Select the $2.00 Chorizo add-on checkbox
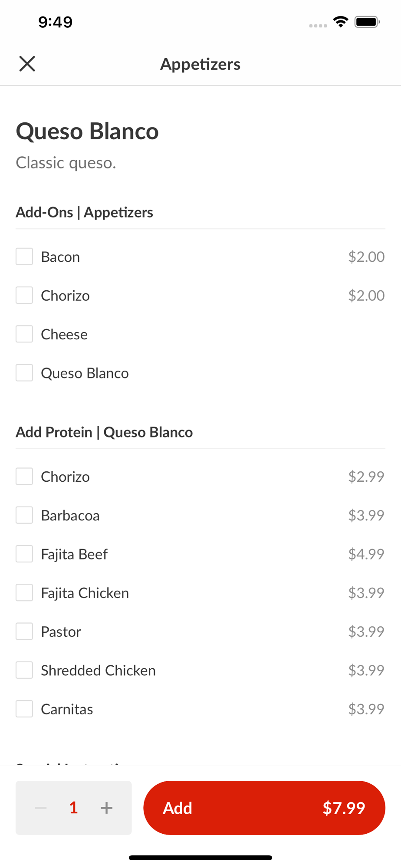The width and height of the screenshot is (401, 868). coord(24,296)
